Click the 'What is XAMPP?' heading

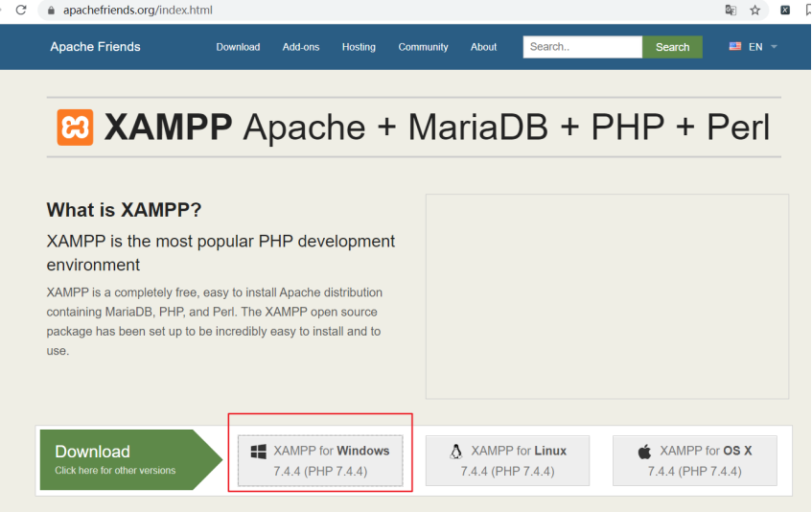pos(124,210)
